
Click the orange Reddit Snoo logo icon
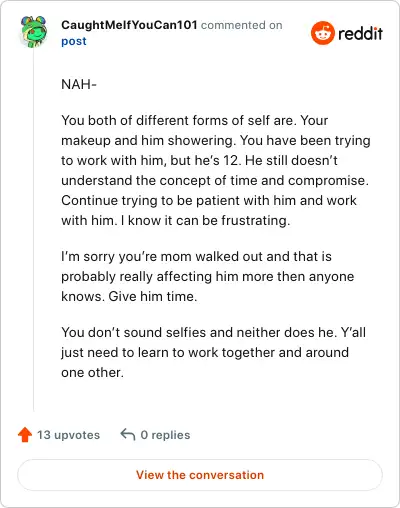point(322,33)
